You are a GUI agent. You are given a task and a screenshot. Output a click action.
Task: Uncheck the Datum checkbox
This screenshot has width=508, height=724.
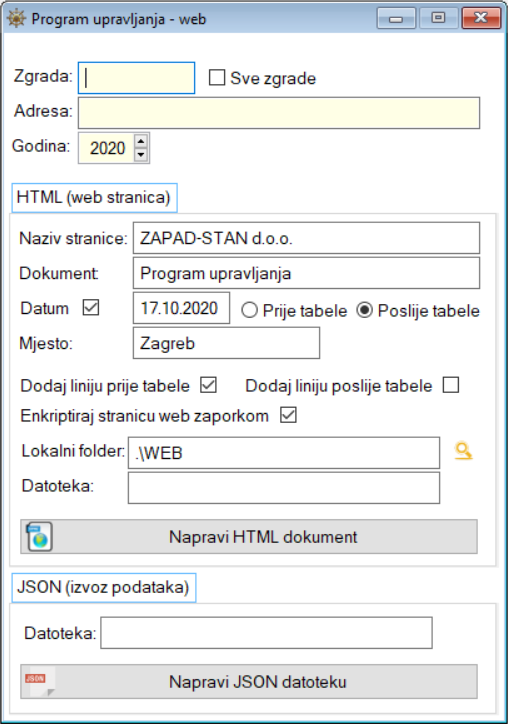click(x=91, y=307)
